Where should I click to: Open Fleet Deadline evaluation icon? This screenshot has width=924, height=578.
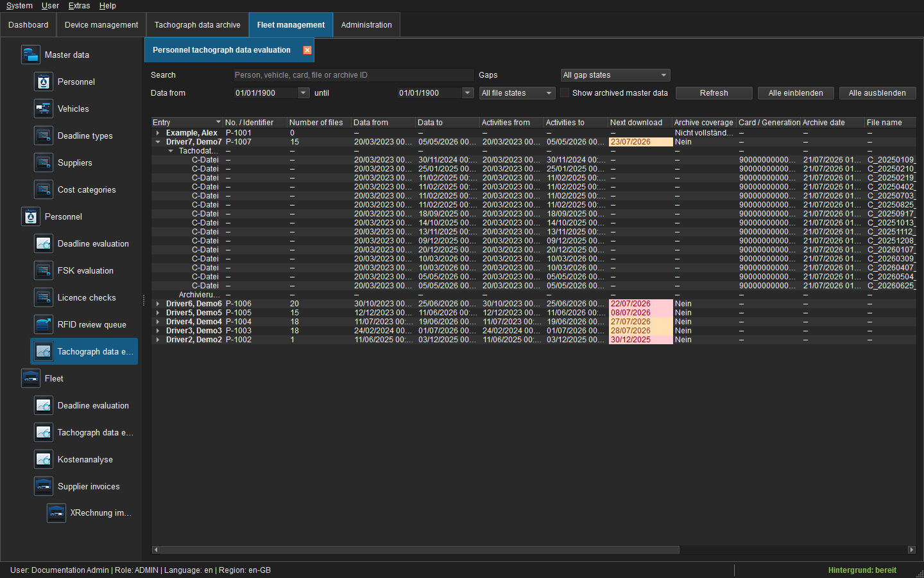44,405
